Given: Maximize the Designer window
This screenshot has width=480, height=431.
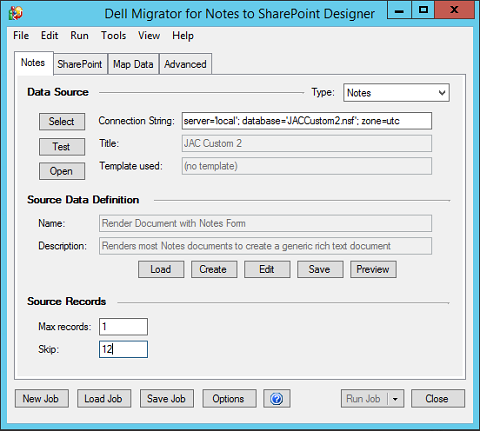Looking at the screenshot, I should click(423, 10).
